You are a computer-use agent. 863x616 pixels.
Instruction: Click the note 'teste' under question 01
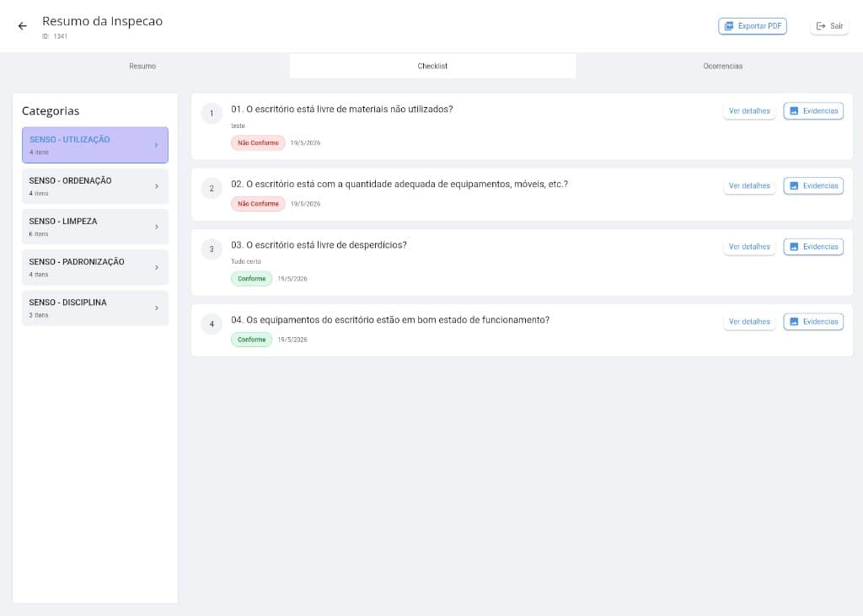[x=238, y=126]
